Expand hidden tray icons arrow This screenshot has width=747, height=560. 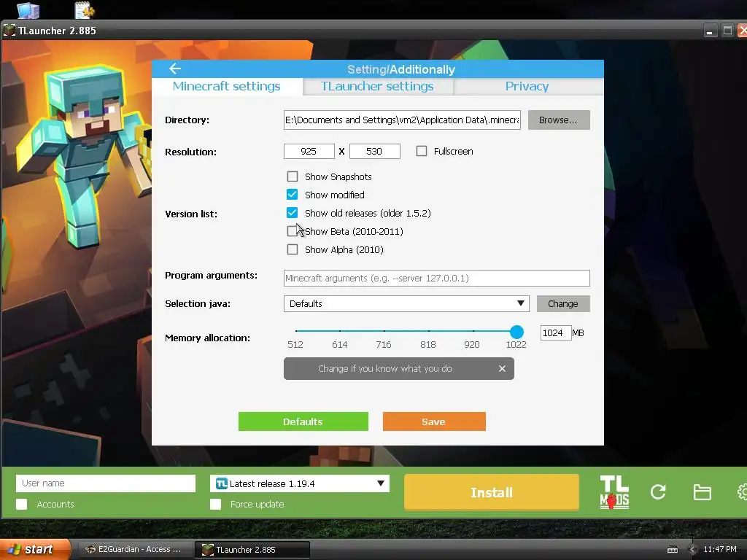(x=693, y=550)
